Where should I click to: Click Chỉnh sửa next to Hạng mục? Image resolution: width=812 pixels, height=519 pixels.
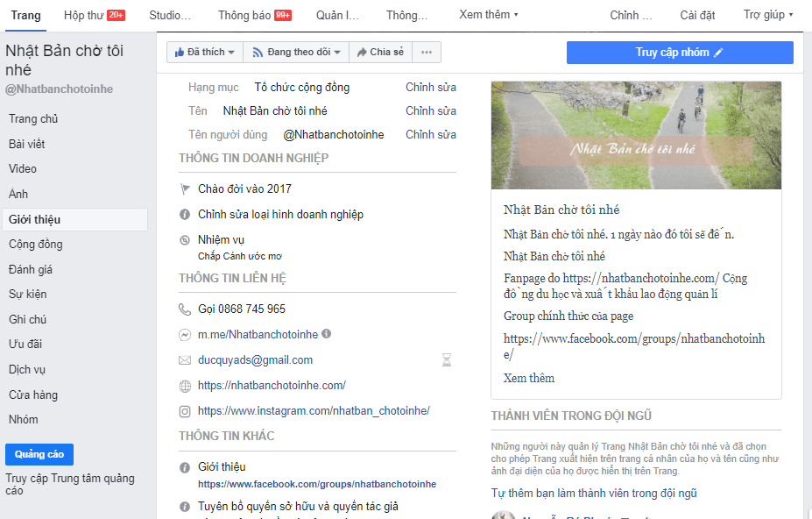coord(430,88)
